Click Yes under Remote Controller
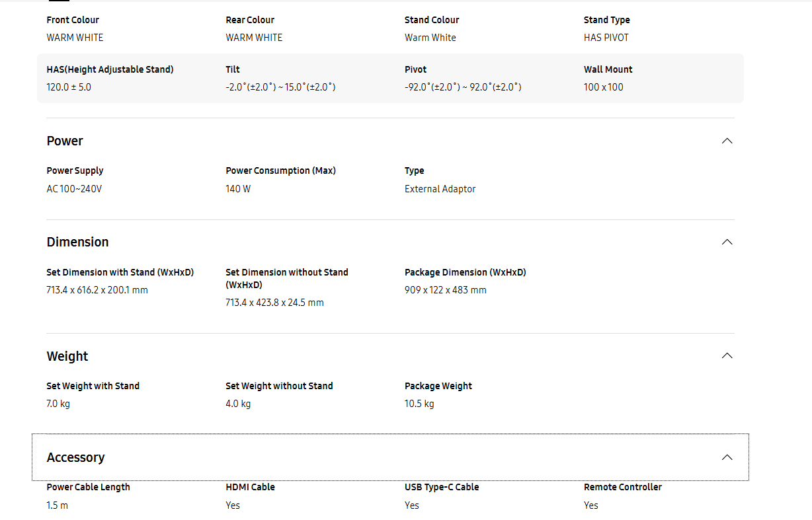The image size is (812, 520). [591, 505]
